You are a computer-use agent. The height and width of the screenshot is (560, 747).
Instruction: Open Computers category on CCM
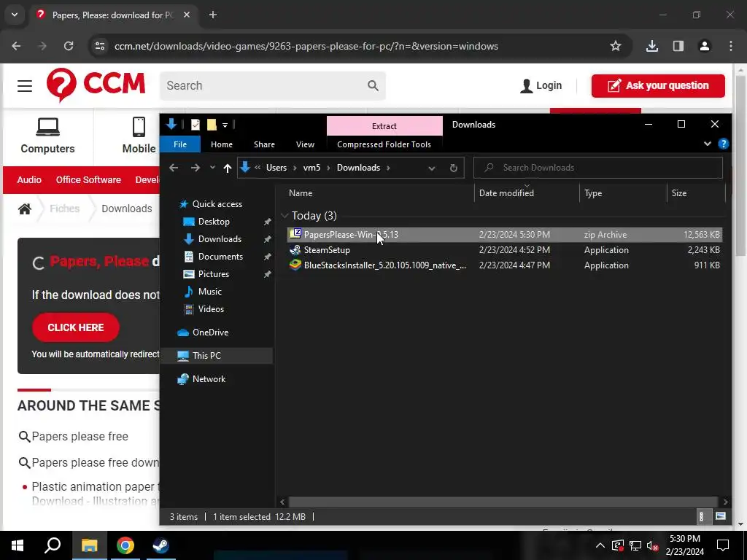(47, 136)
